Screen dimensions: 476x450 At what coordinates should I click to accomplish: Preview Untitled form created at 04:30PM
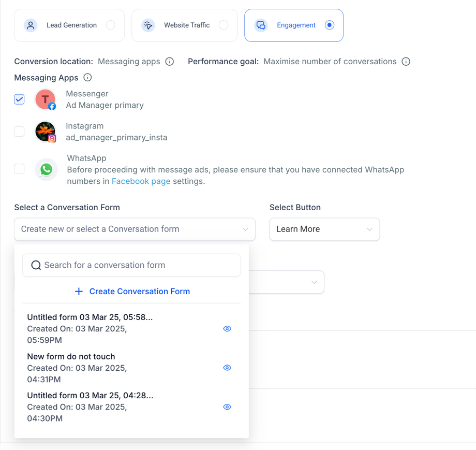[x=227, y=407]
